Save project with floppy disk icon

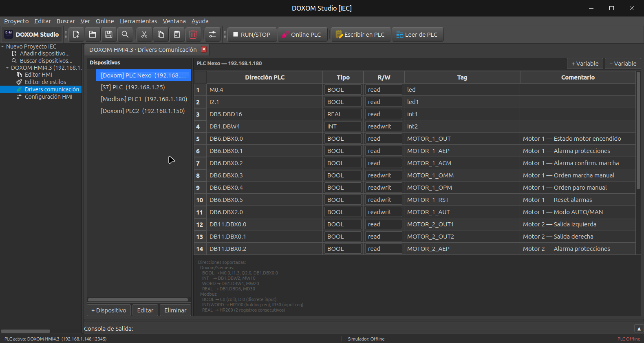click(x=109, y=35)
